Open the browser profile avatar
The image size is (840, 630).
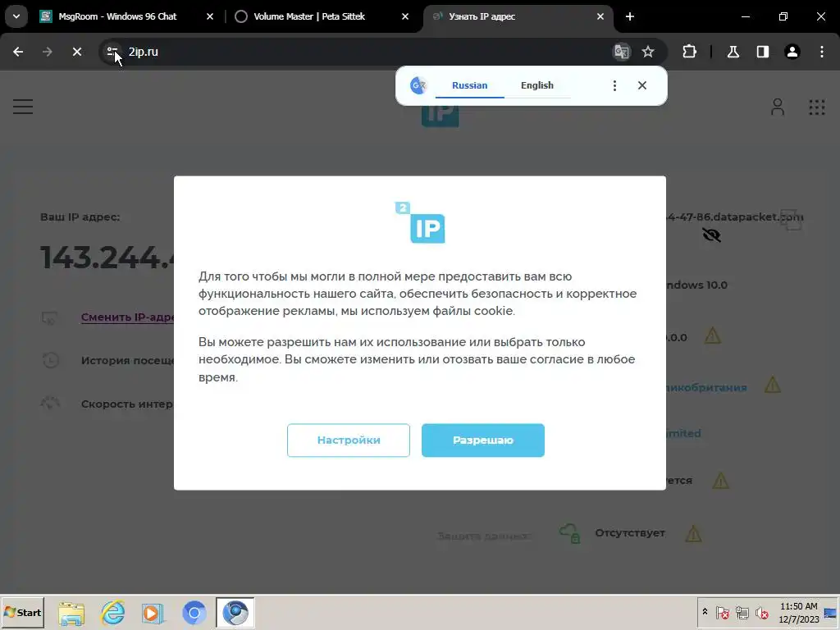coord(792,52)
